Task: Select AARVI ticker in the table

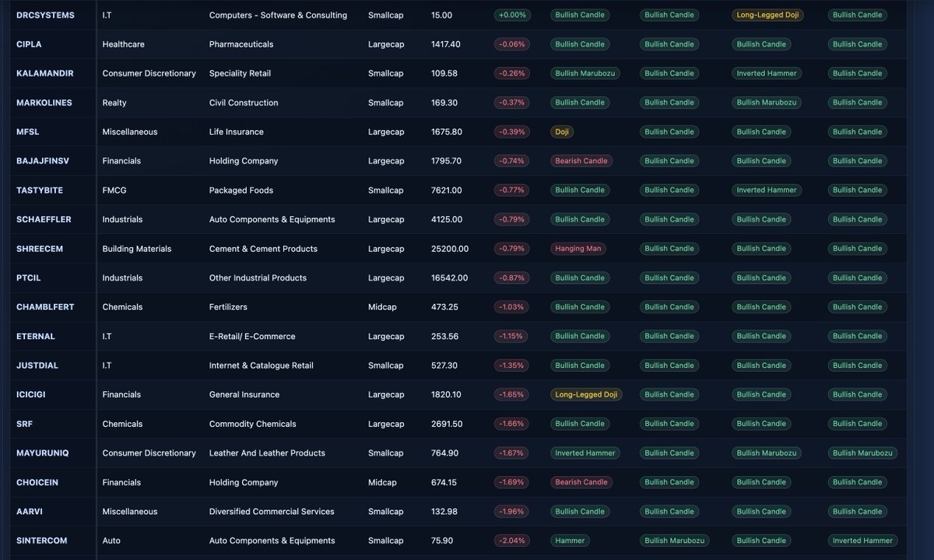Action: [x=30, y=511]
